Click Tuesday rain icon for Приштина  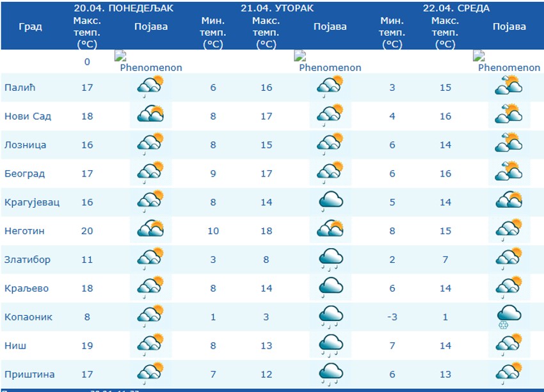pyautogui.click(x=330, y=374)
